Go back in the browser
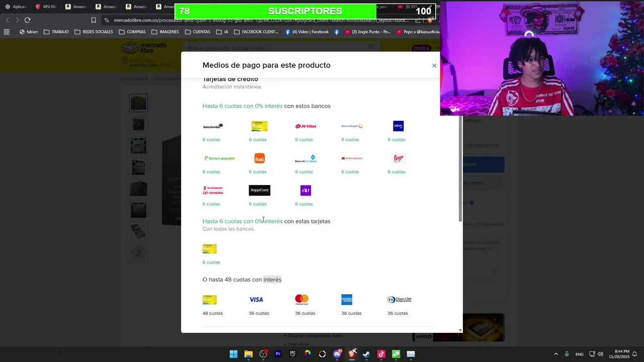 coord(7,20)
